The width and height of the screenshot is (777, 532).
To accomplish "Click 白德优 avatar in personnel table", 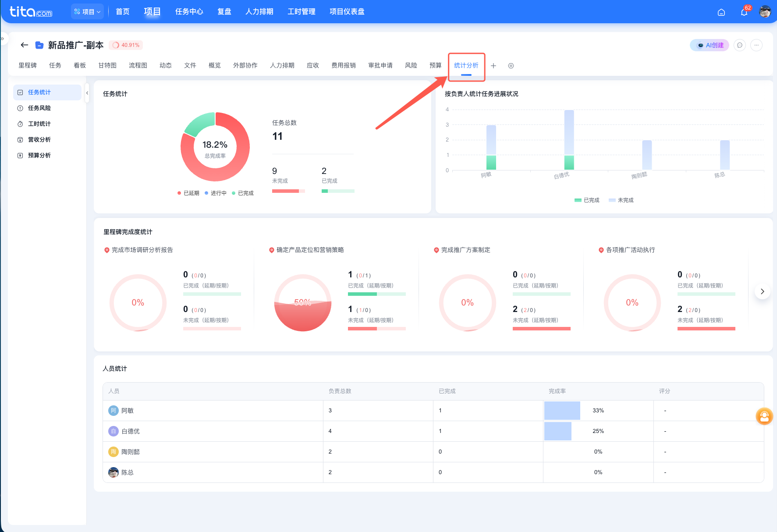I will pyautogui.click(x=114, y=431).
